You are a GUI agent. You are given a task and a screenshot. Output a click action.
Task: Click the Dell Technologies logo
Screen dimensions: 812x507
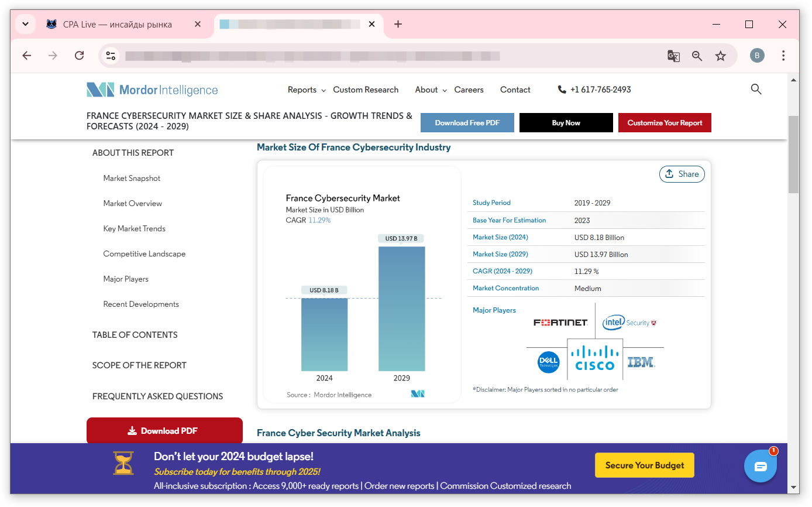[549, 362]
